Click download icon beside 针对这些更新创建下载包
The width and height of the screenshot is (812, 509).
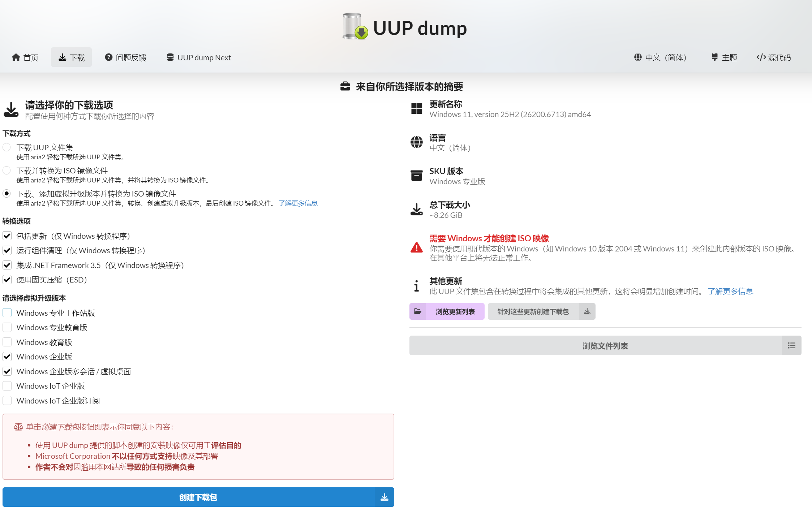pos(587,311)
